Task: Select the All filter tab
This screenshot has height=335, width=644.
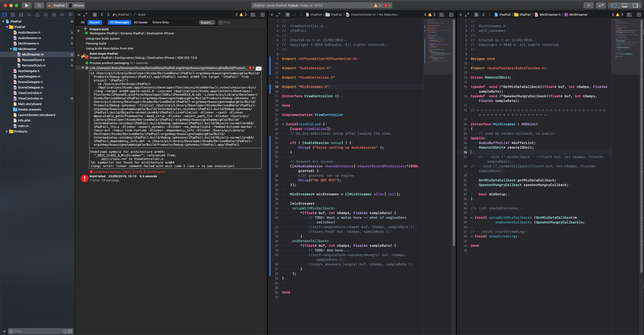Action: tap(83, 23)
